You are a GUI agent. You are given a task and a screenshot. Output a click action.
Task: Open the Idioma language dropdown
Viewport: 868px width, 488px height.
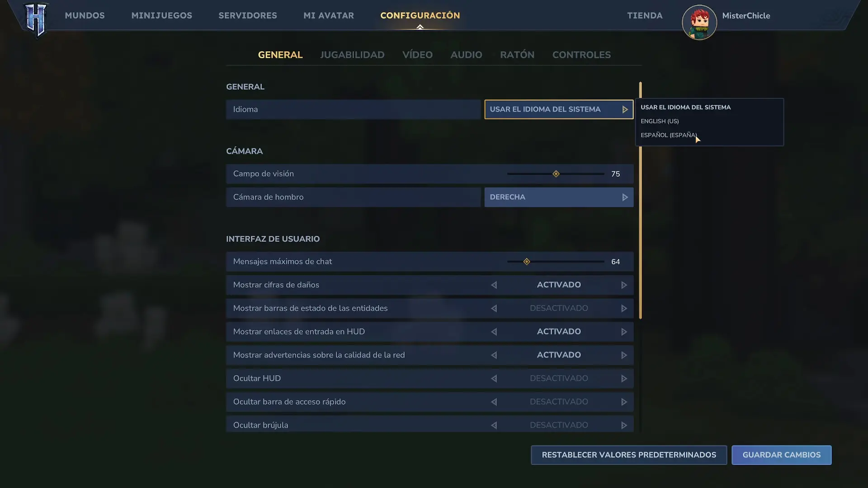coord(559,109)
